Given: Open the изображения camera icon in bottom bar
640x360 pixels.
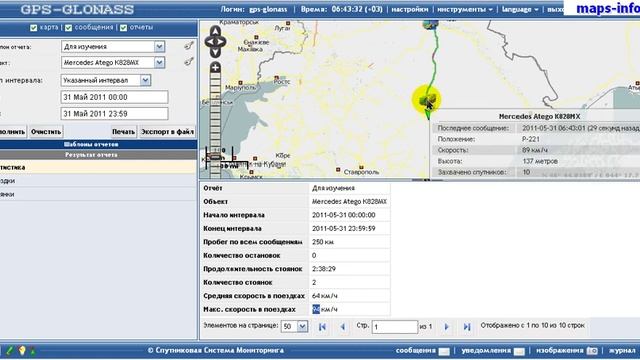Looking at the screenshot, I should [x=592, y=351].
